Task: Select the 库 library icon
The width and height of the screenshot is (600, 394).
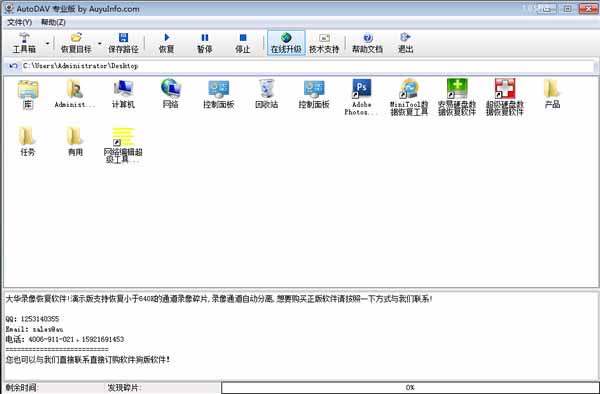Action: click(x=28, y=94)
